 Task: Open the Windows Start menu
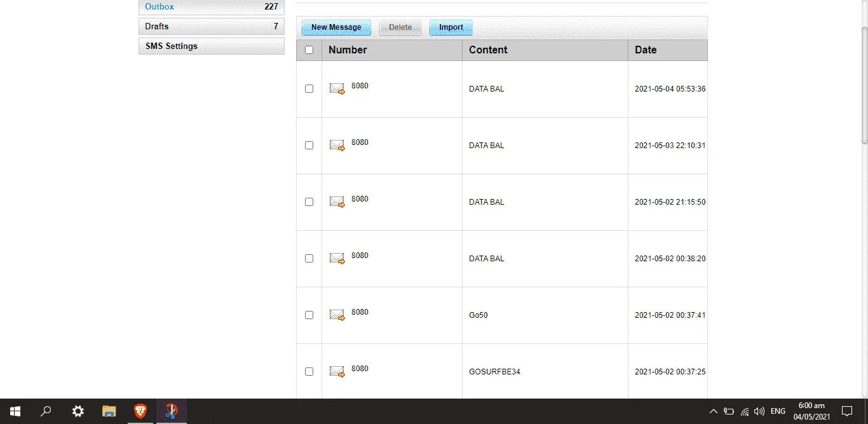pos(15,411)
